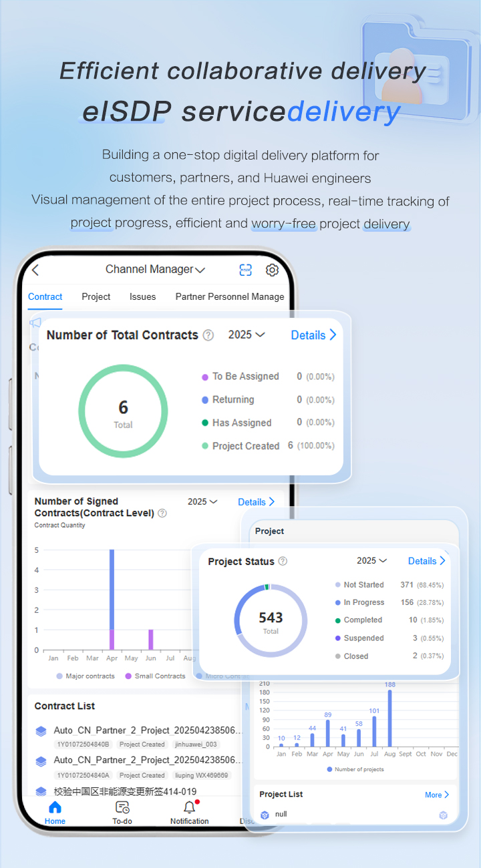Click help icon beside Project Status
This screenshot has width=481, height=868.
[283, 562]
